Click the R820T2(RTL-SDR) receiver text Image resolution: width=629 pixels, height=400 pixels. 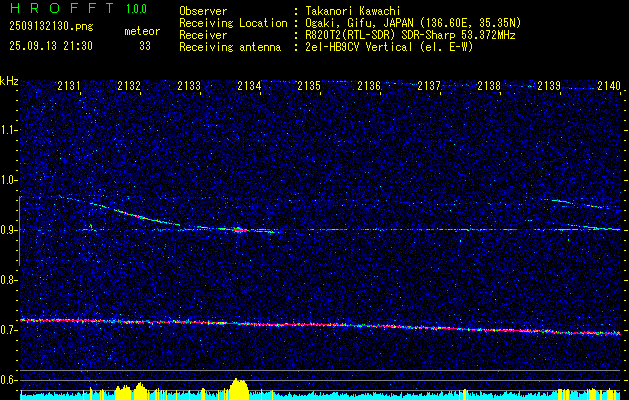pyautogui.click(x=409, y=35)
